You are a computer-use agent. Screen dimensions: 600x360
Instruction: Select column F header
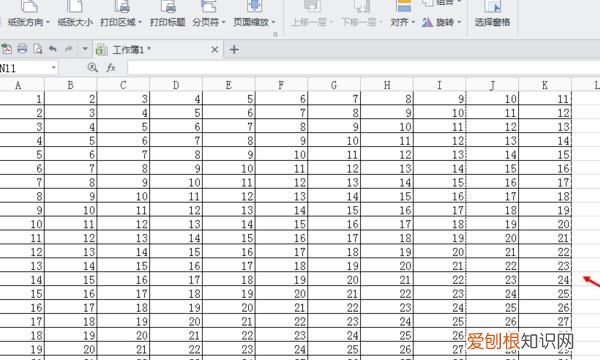(x=281, y=85)
